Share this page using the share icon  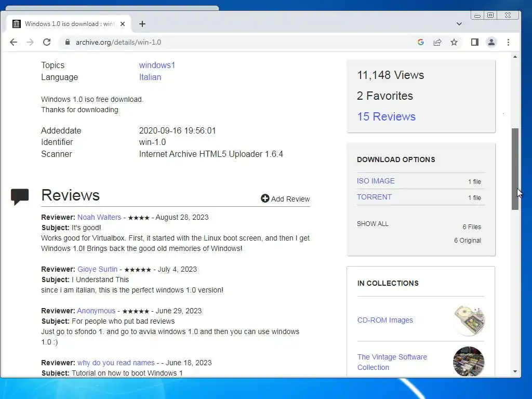coord(437,42)
